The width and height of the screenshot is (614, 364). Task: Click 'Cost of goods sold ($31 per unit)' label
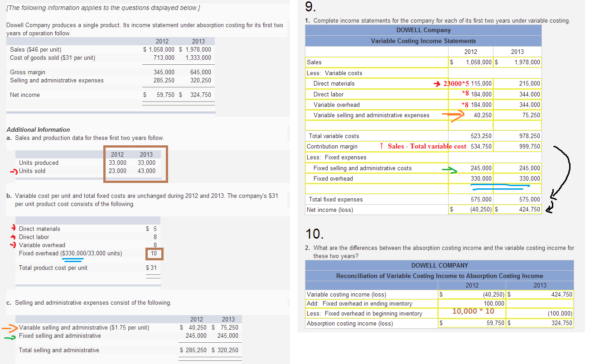(53, 57)
